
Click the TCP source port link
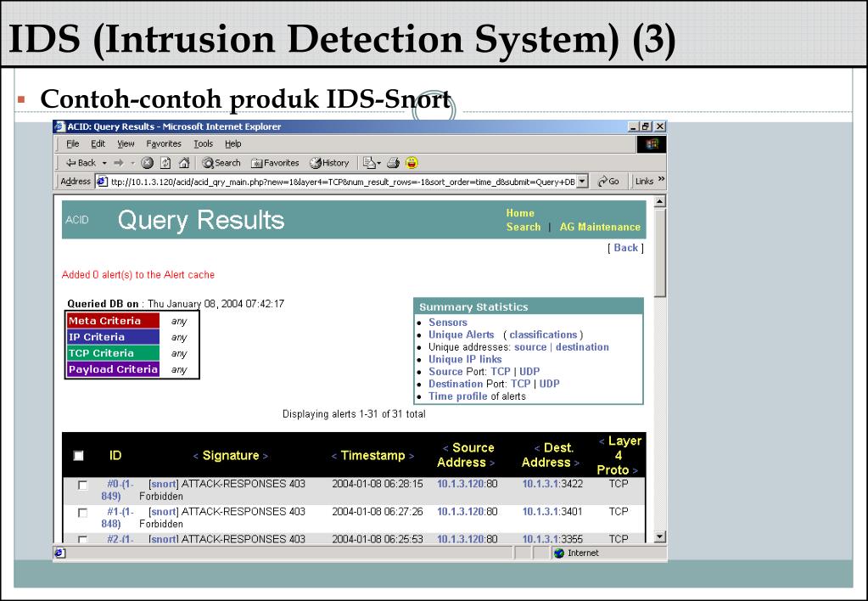coord(501,371)
